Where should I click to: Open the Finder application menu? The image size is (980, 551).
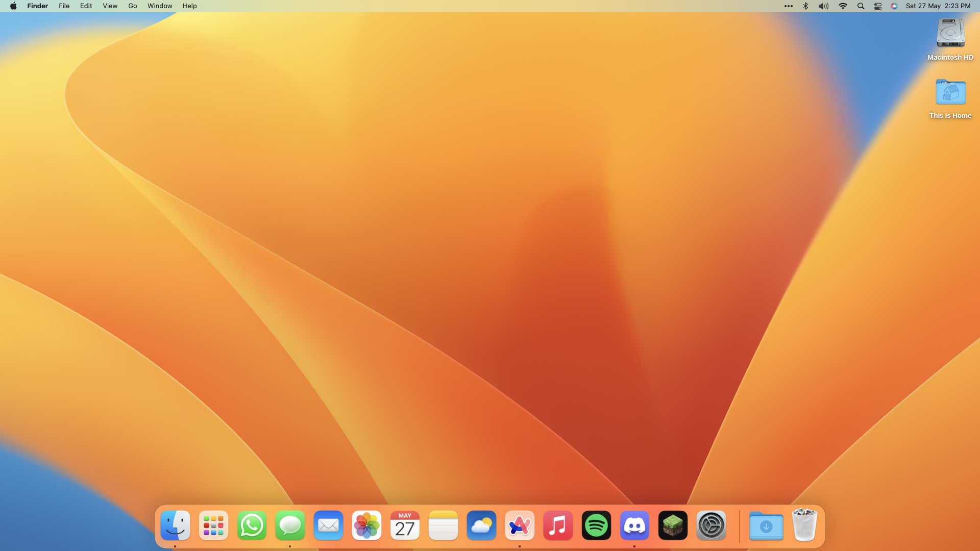(x=38, y=6)
